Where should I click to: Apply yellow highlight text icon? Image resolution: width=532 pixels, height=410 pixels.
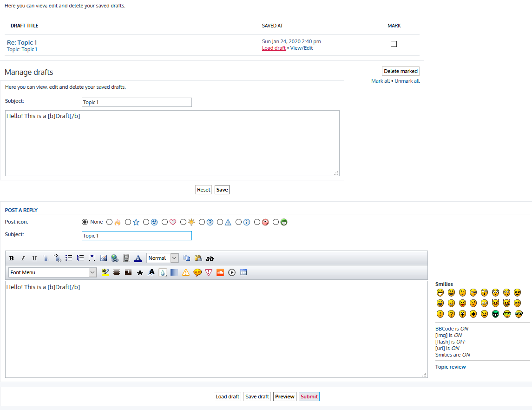(105, 272)
